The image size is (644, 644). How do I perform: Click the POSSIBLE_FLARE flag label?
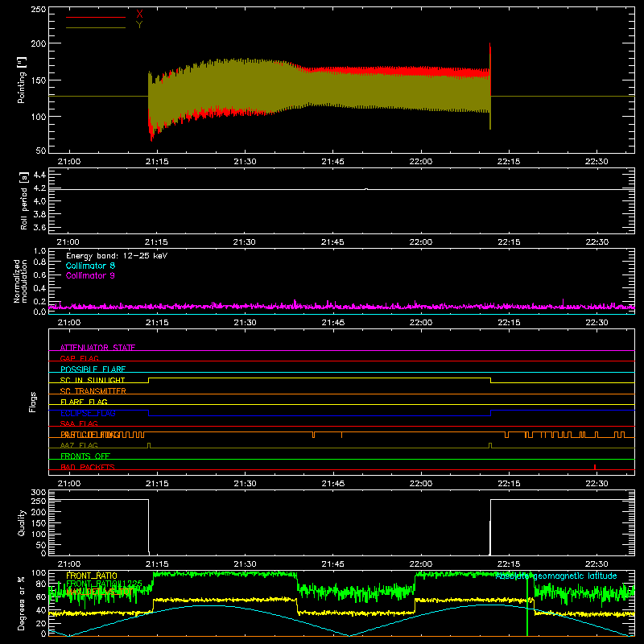pos(93,369)
